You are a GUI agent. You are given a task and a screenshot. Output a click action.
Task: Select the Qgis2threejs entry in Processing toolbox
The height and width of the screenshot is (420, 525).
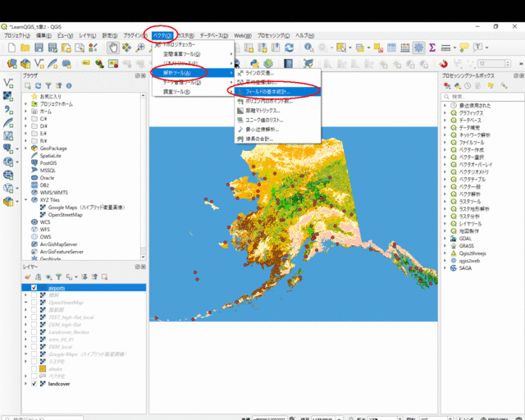[472, 253]
